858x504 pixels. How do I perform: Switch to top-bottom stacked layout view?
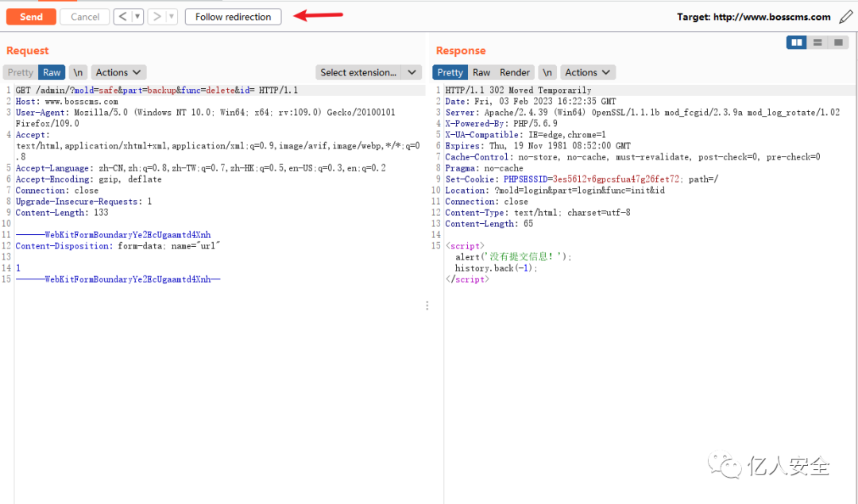(x=817, y=42)
